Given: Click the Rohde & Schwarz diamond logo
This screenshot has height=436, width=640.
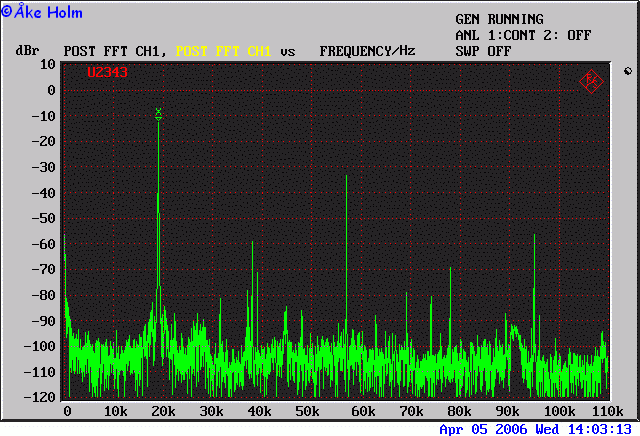Looking at the screenshot, I should (591, 81).
